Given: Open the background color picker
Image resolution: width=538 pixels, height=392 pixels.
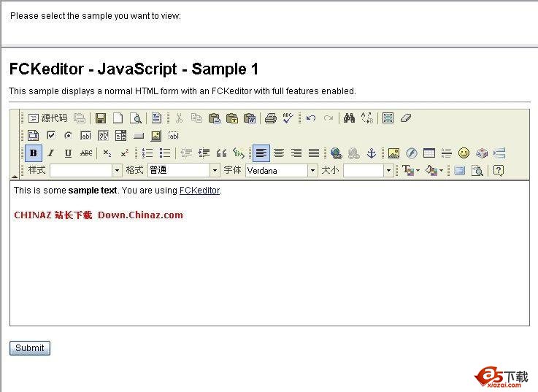Looking at the screenshot, I should [434, 170].
